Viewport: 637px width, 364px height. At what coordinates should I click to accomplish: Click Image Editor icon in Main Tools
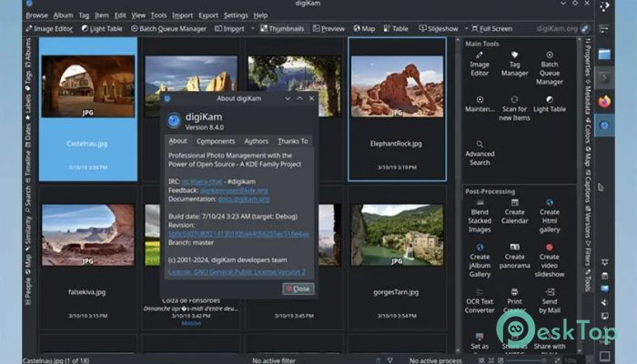click(x=480, y=64)
